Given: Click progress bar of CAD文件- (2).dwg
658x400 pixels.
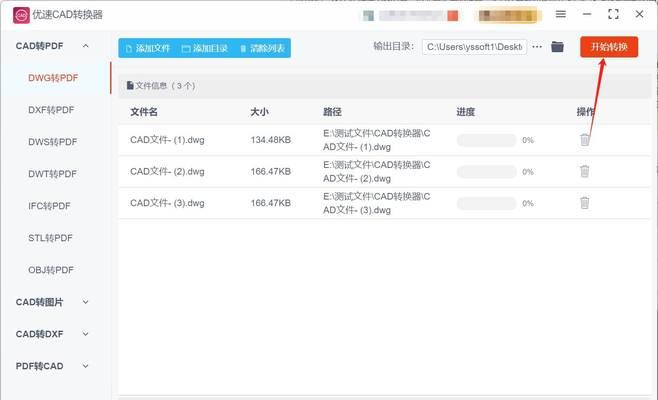Looking at the screenshot, I should tap(486, 172).
